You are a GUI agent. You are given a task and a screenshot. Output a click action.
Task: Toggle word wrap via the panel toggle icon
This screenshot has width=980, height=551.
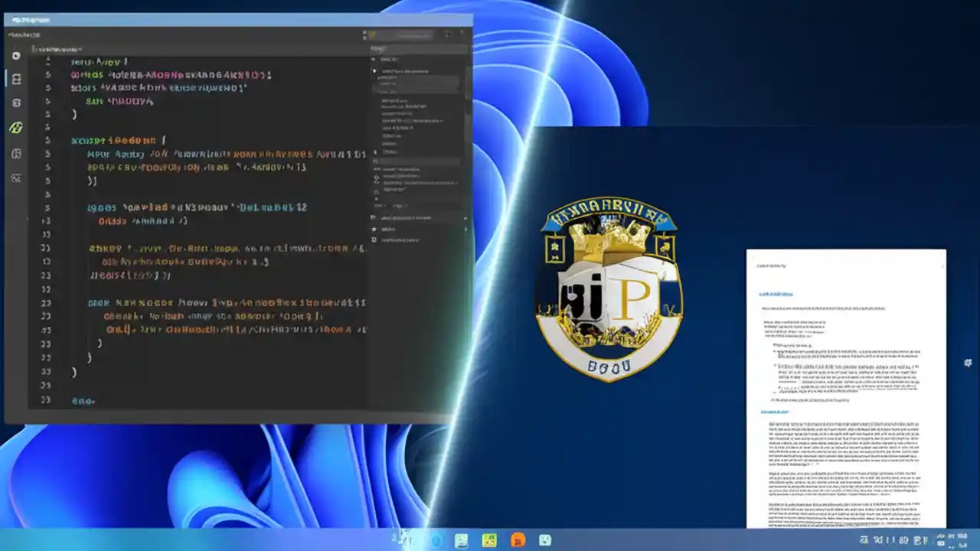pyautogui.click(x=462, y=34)
